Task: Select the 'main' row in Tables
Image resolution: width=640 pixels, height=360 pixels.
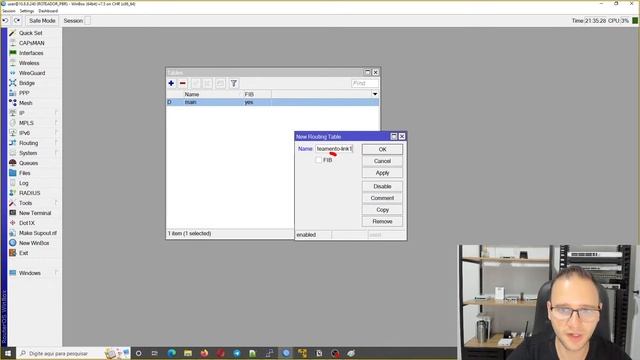Action: tap(272, 102)
